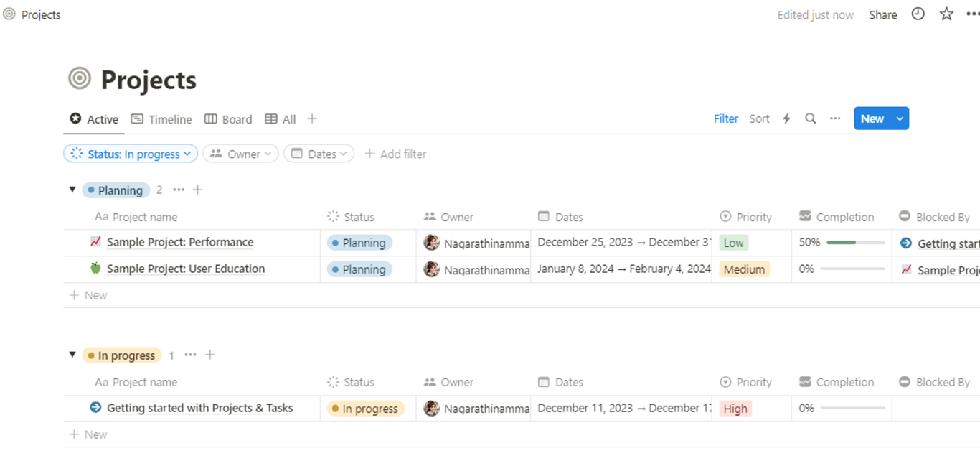Open In progress group three-dot options

coord(190,355)
